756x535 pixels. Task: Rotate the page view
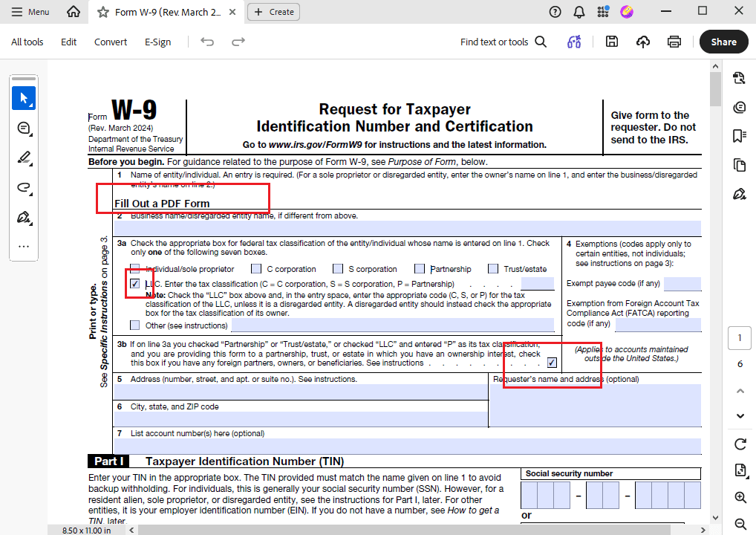click(x=740, y=444)
